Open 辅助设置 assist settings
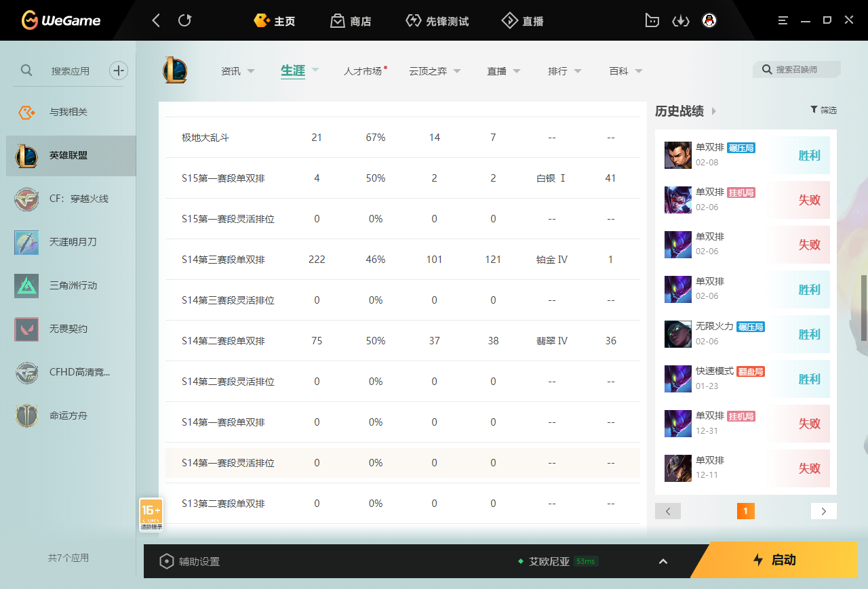This screenshot has width=868, height=589. (x=189, y=561)
